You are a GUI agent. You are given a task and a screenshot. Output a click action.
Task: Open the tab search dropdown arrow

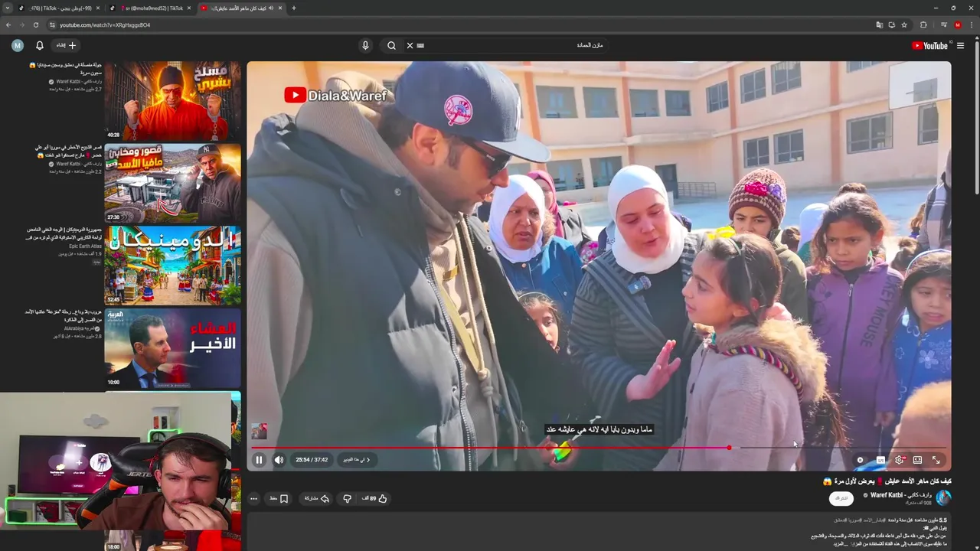[x=8, y=8]
